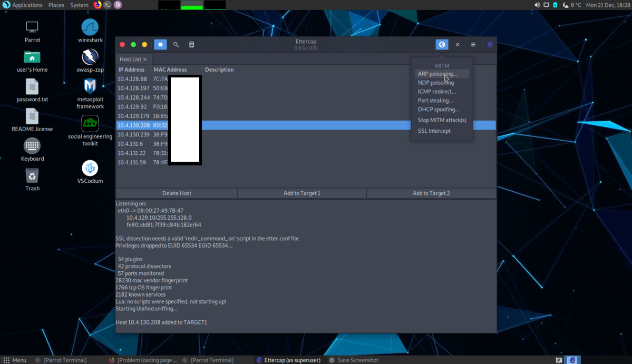
Task: Click the battery tray icon
Action: click(x=556, y=5)
